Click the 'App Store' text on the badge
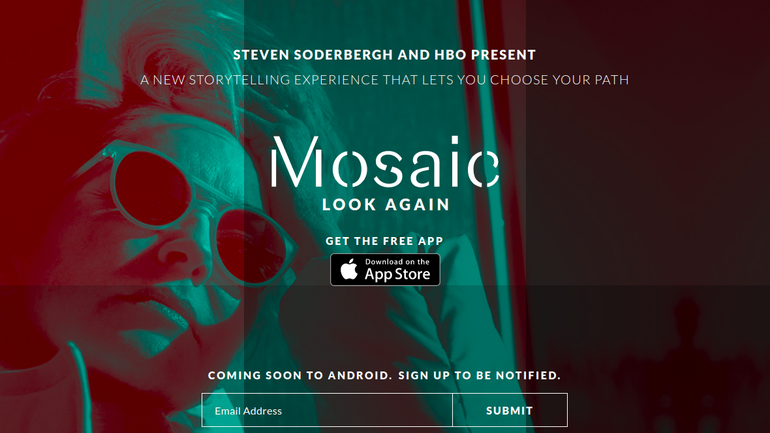This screenshot has height=433, width=770. pos(397,274)
